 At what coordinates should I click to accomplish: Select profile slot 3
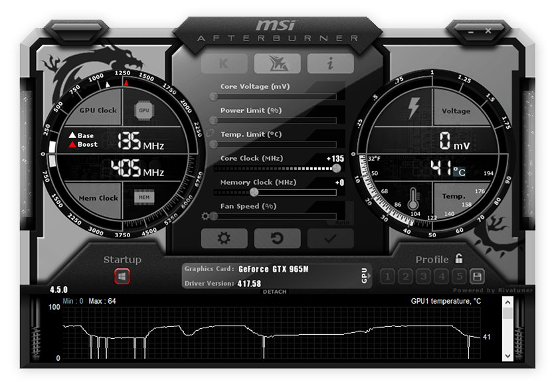pos(423,276)
